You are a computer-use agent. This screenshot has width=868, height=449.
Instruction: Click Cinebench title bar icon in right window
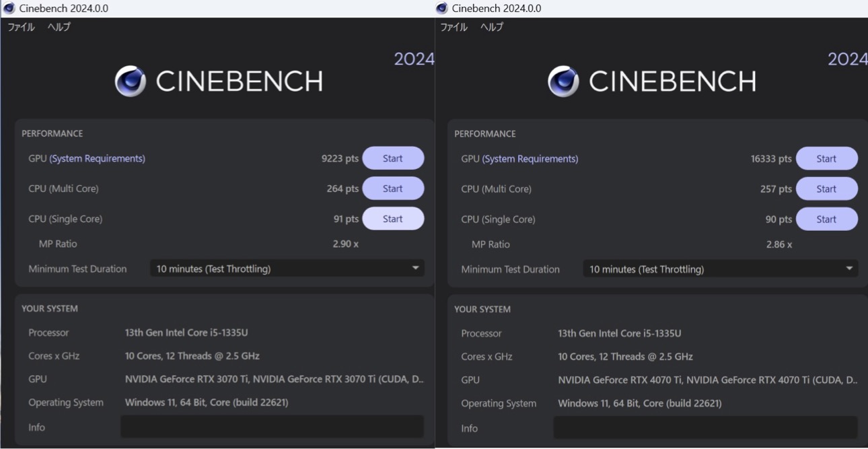pos(442,8)
